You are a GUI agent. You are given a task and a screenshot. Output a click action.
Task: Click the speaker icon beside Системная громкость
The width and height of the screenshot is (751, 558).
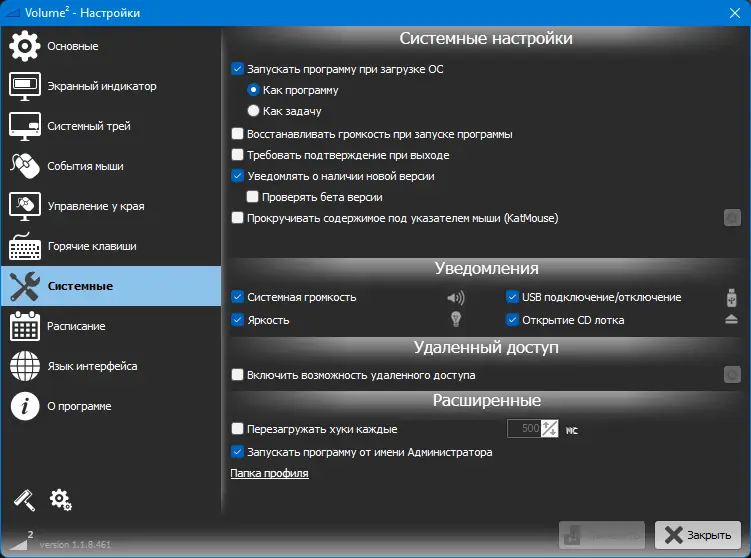coord(455,297)
